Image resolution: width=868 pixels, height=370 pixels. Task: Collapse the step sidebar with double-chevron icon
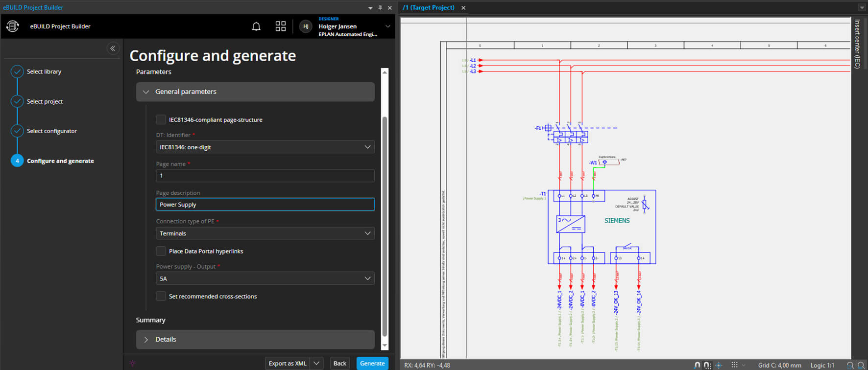(113, 48)
